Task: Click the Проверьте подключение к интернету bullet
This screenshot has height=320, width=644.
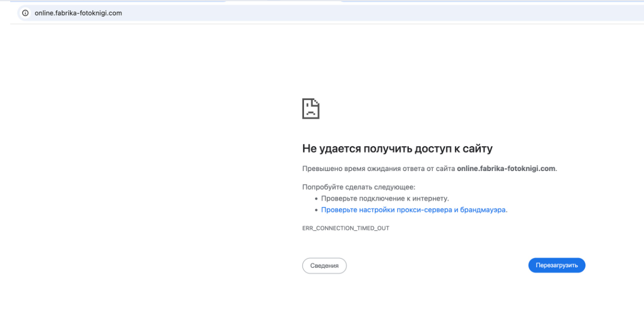Action: pos(385,198)
